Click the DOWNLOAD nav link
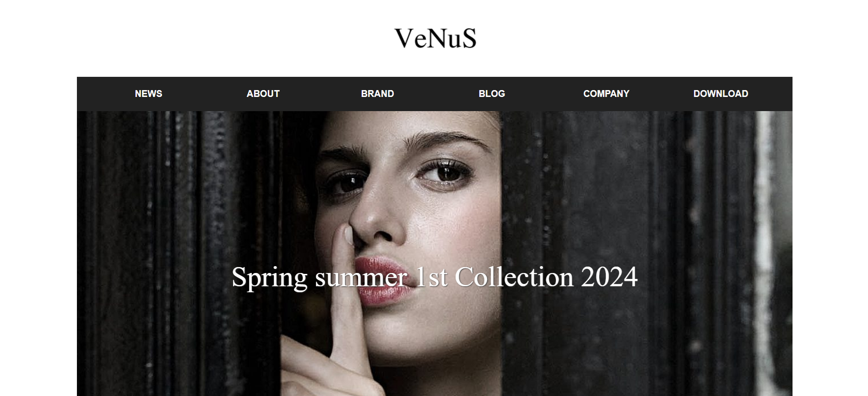Image resolution: width=868 pixels, height=396 pixels. [721, 94]
